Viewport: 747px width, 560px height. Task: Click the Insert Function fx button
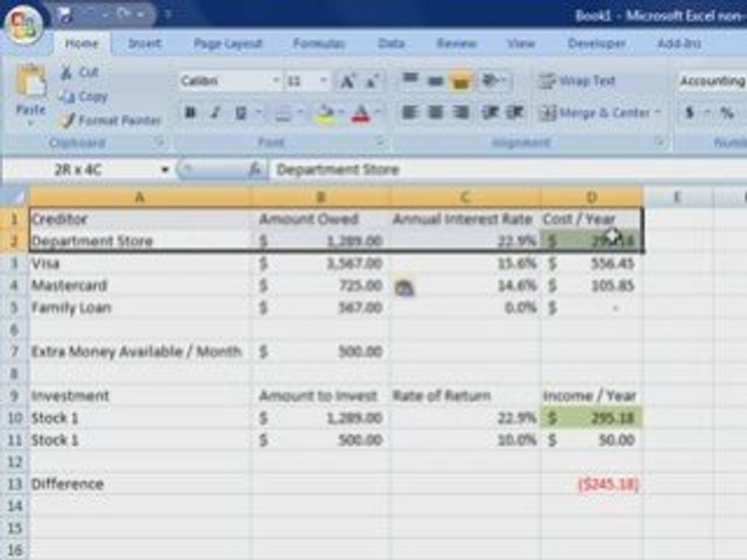255,169
